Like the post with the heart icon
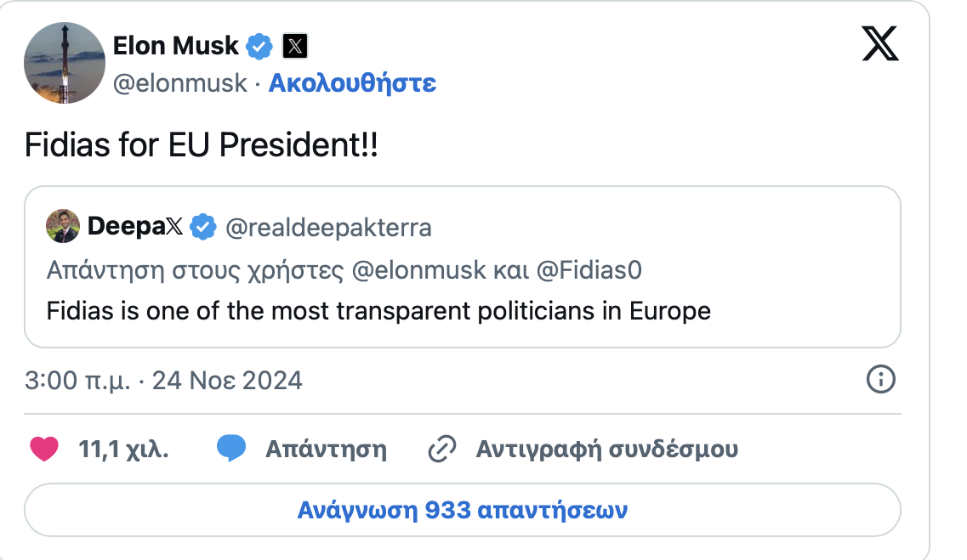The image size is (967, 560). tap(43, 449)
